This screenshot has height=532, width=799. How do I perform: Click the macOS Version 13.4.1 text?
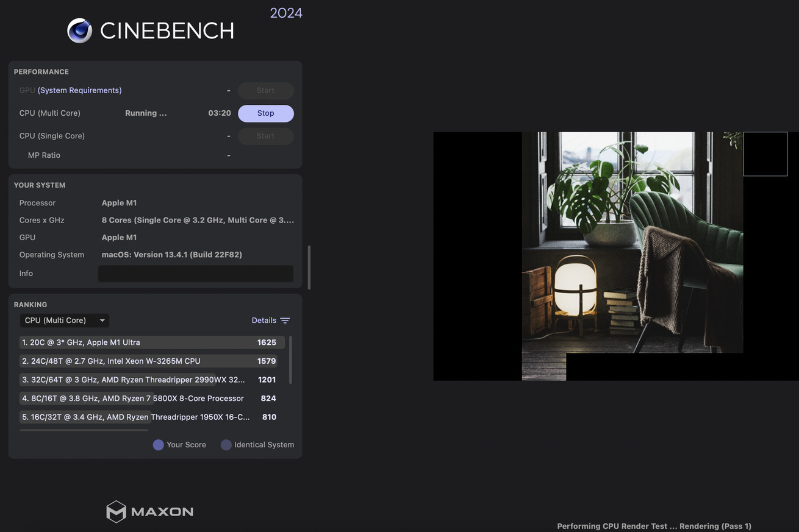point(172,255)
